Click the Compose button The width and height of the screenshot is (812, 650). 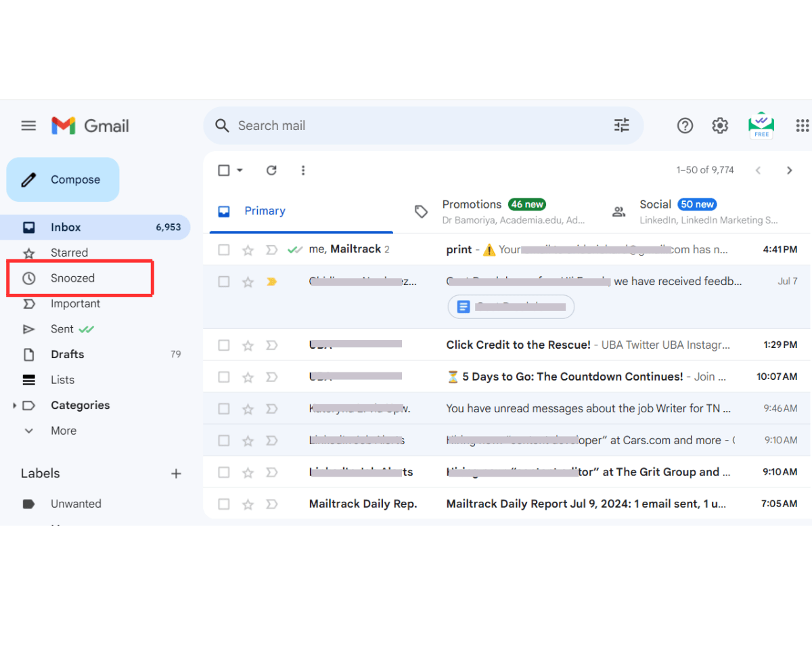coord(63,179)
